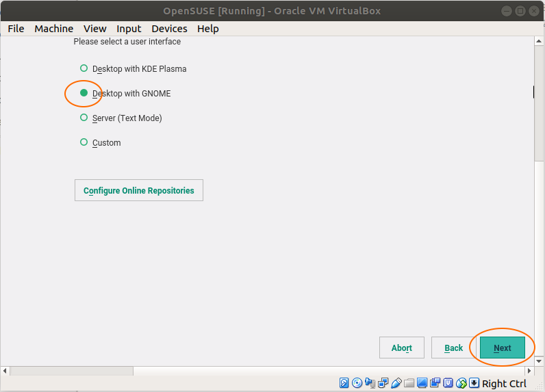
Task: Click the horizontal scrollbar right arrow
Action: pyautogui.click(x=529, y=371)
